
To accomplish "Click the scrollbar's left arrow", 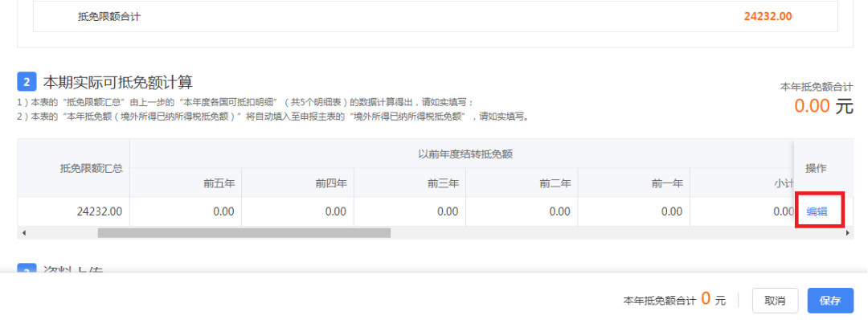I will tap(23, 233).
